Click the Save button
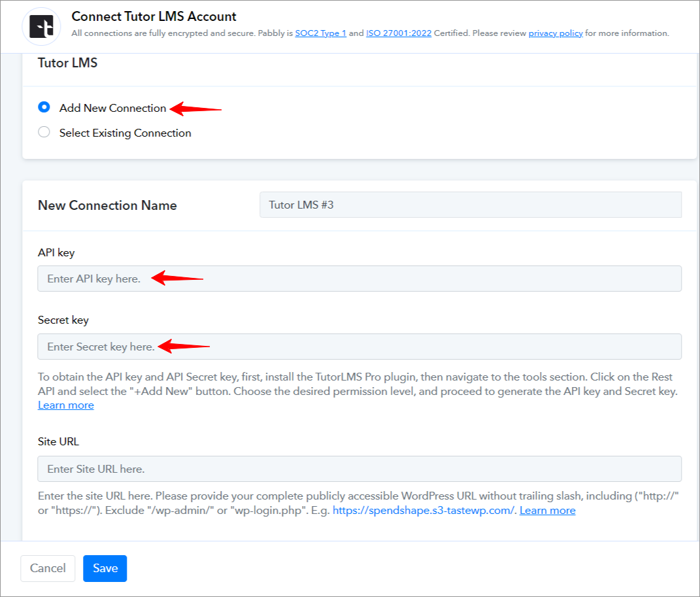 click(105, 568)
